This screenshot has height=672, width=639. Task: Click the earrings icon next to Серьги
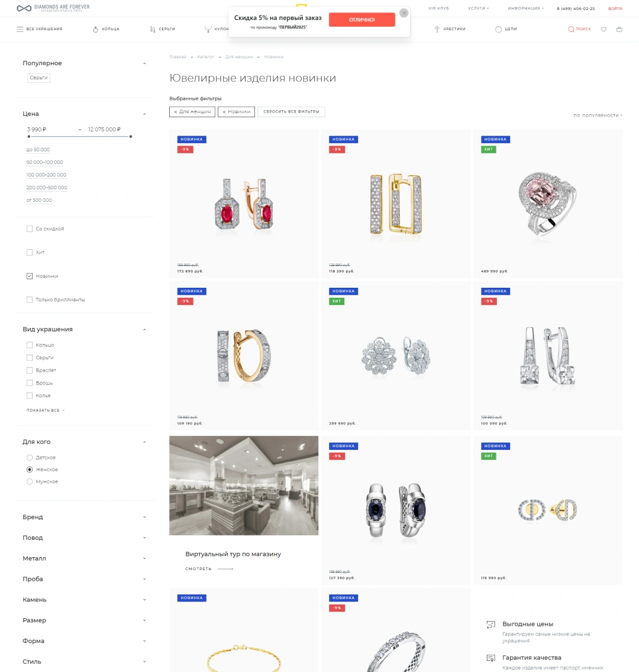[153, 29]
